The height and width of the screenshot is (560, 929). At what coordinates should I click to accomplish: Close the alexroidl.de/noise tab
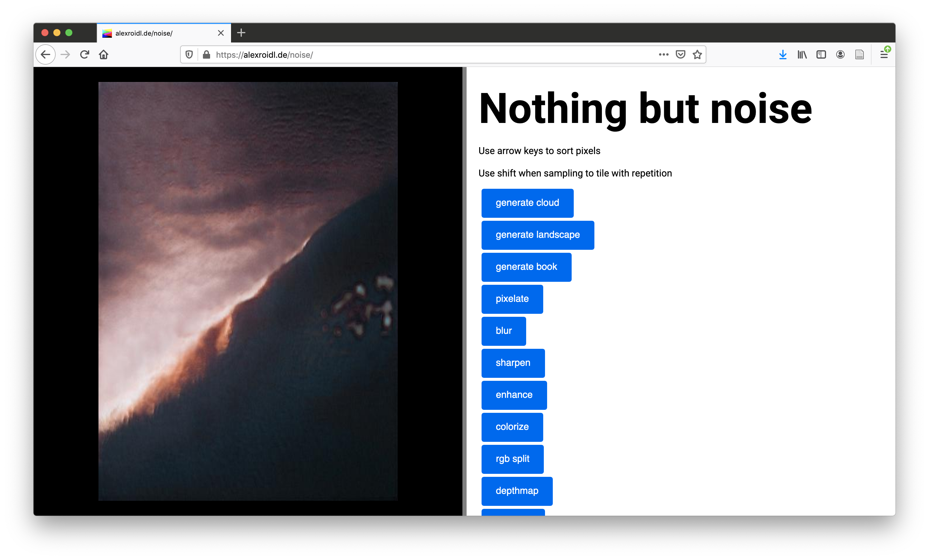221,33
